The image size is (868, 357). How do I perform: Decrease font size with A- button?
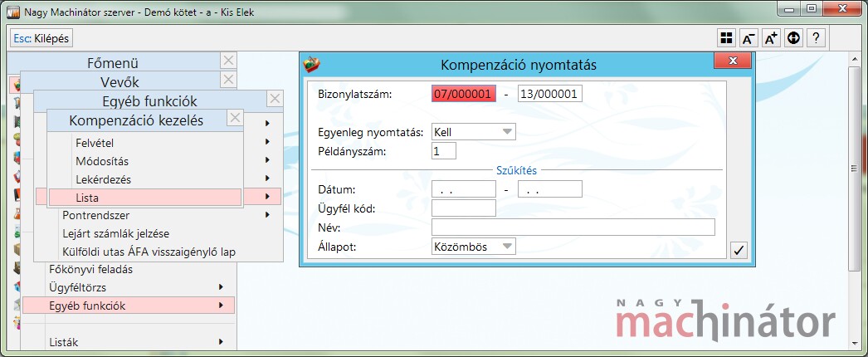(x=749, y=38)
